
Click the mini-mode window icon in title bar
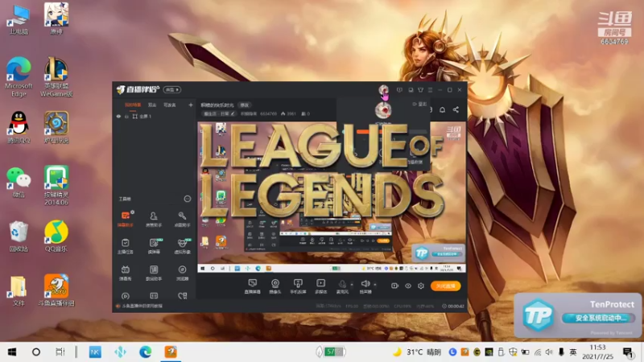411,90
